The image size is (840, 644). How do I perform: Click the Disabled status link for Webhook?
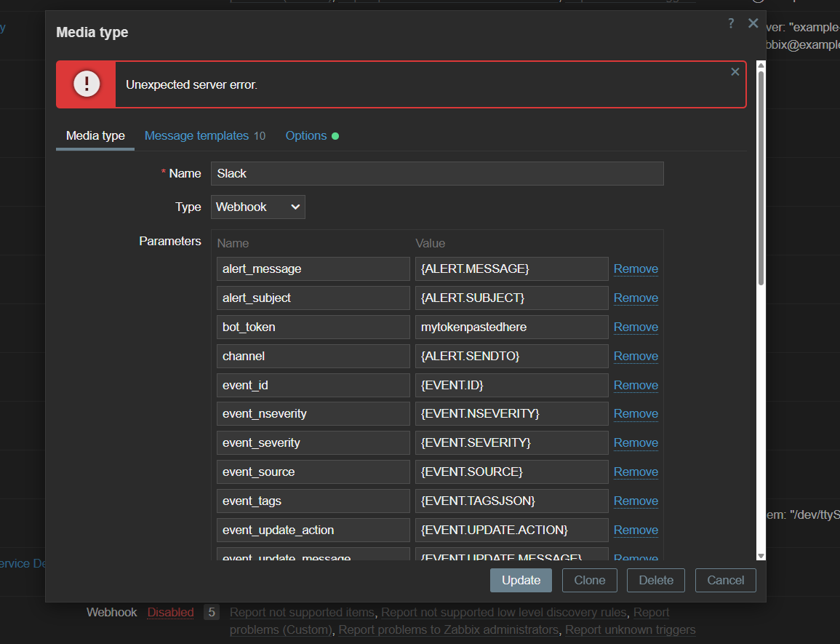pos(170,612)
